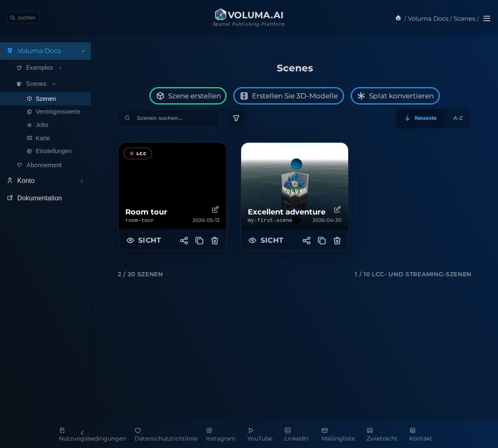Collapse the footer with the left chevron

82,433
